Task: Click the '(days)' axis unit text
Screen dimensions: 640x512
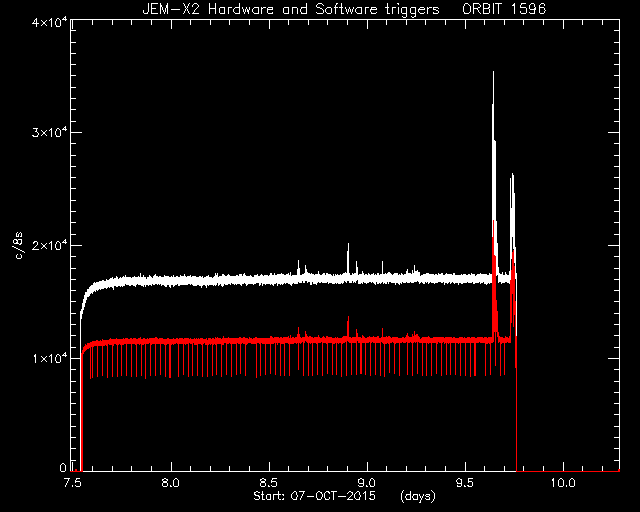Action: 418,496
